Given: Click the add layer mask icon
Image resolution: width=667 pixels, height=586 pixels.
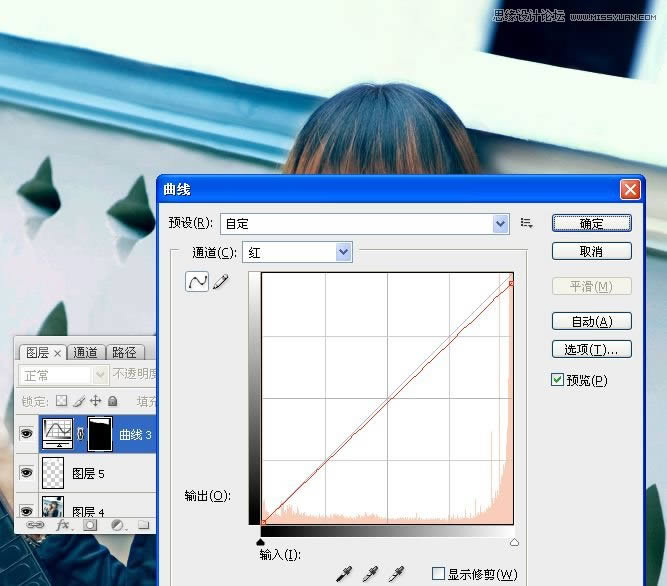Looking at the screenshot, I should point(89,524).
